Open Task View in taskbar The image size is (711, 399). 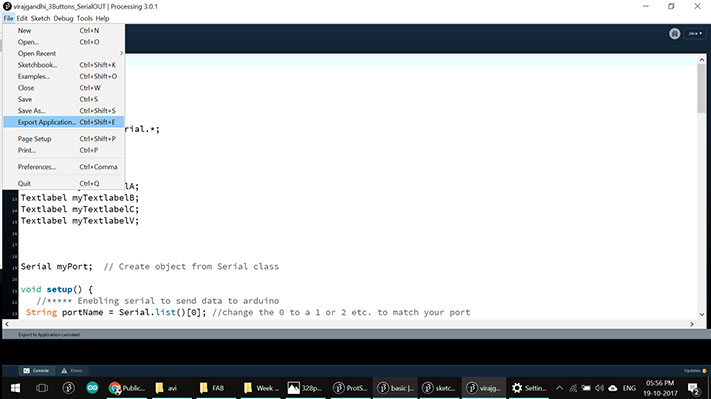42,388
